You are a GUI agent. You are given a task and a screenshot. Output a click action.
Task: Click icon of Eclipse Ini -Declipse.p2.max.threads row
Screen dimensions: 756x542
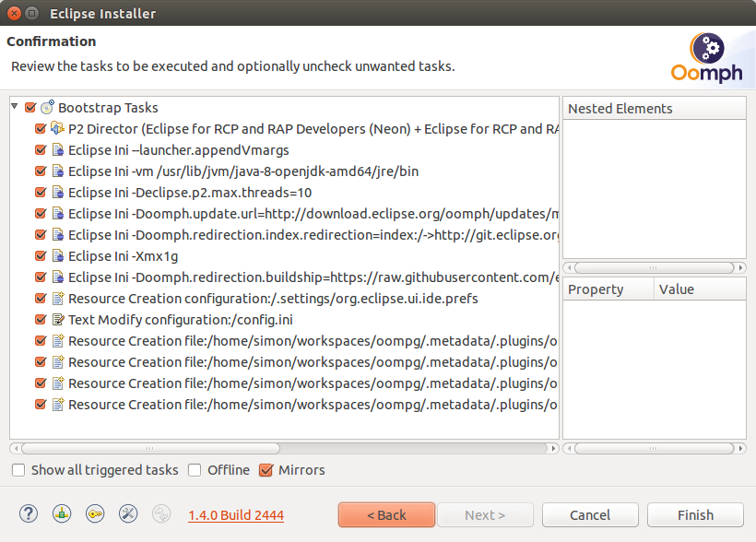tap(58, 193)
